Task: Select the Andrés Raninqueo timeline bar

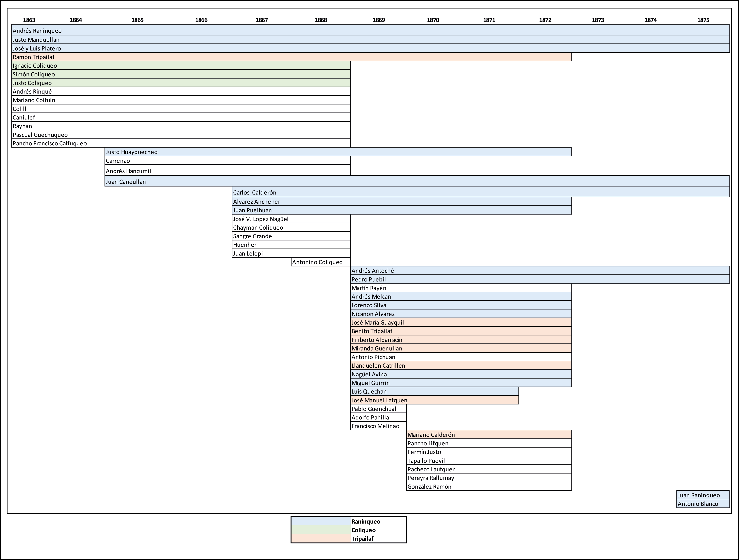Action: [370, 30]
